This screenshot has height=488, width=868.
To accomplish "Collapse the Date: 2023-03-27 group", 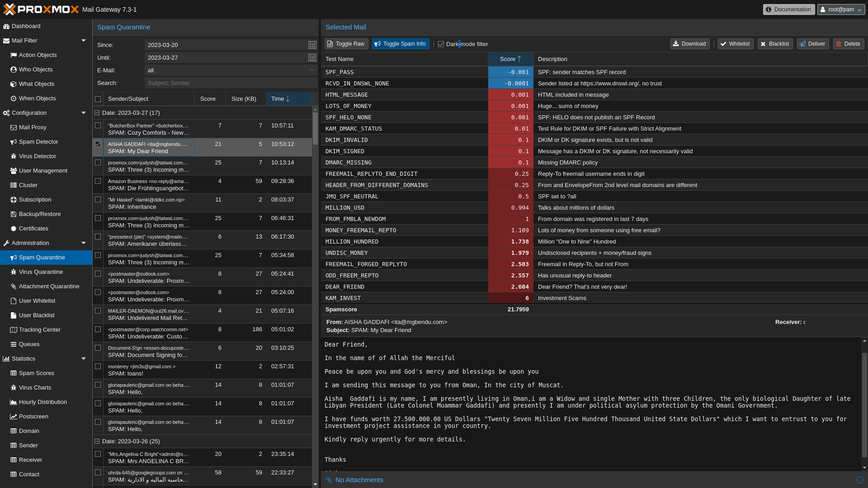I will [97, 113].
